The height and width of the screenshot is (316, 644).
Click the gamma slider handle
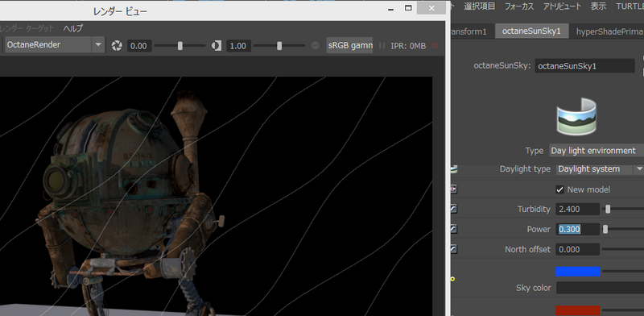(x=279, y=46)
